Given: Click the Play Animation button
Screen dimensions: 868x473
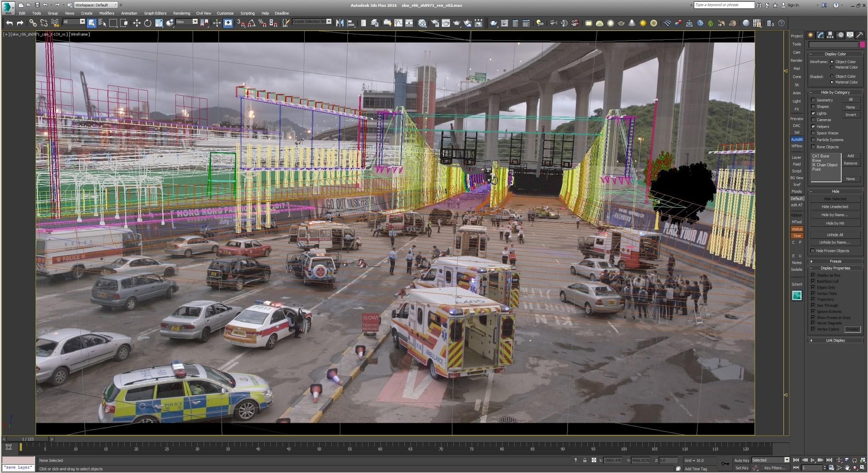Looking at the screenshot, I should tap(812, 460).
